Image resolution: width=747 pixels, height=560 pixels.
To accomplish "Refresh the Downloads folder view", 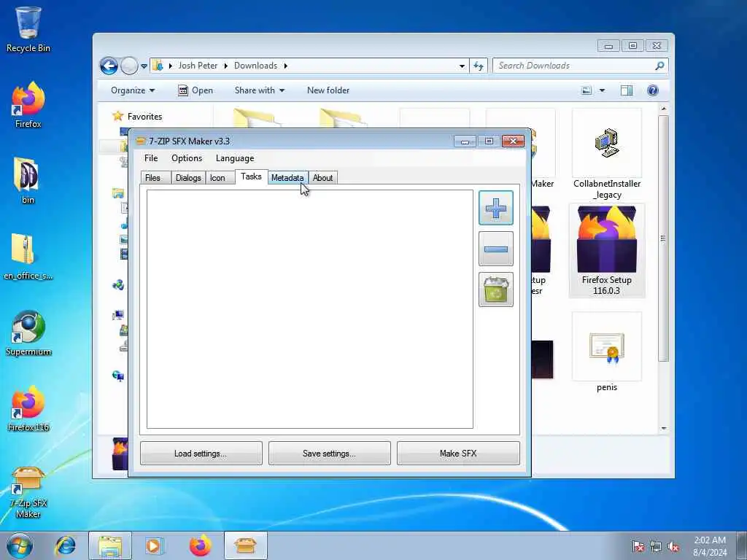I will 479,66.
